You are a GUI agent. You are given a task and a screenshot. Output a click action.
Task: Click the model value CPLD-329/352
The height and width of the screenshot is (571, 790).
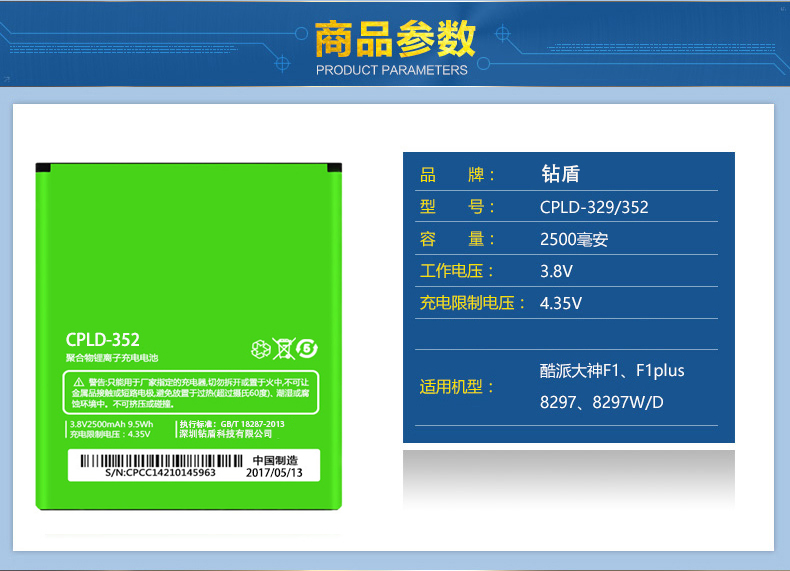(x=594, y=207)
